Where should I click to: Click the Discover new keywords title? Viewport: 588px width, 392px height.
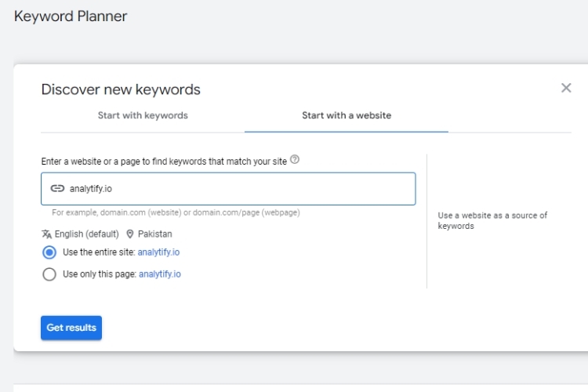(121, 89)
